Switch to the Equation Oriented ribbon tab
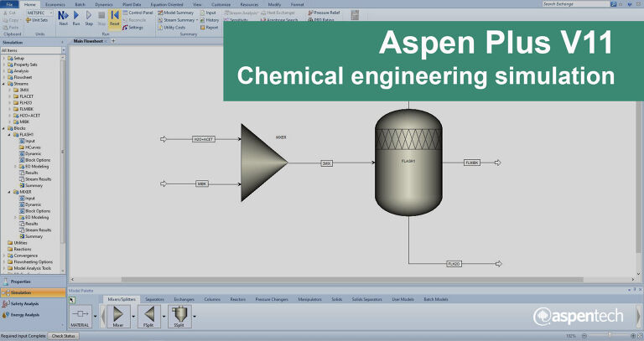644x341 pixels. point(167,4)
